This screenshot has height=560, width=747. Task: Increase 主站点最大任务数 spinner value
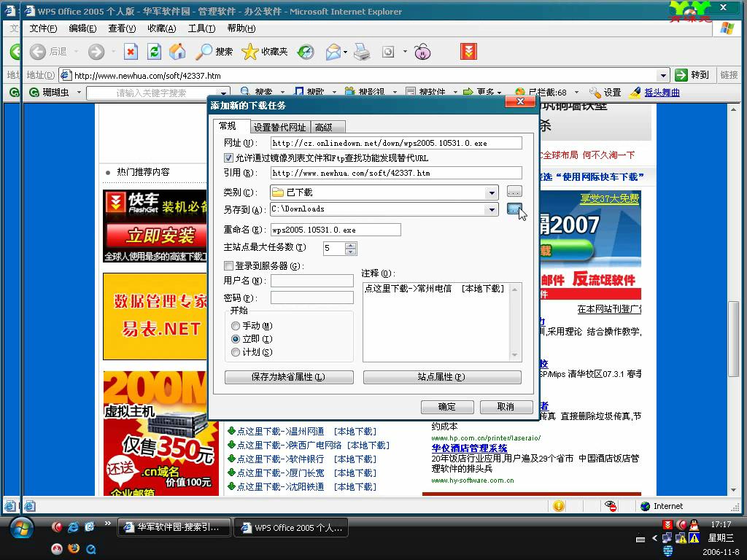(x=351, y=245)
